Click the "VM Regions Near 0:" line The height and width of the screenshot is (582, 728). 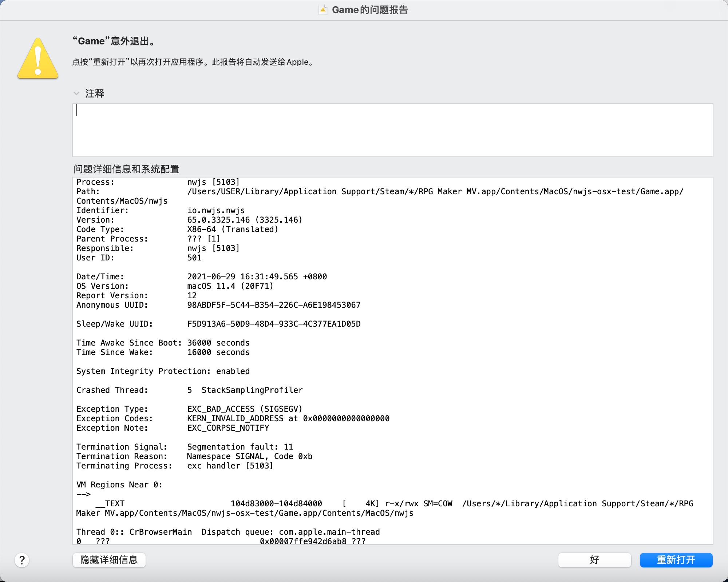pos(119,485)
